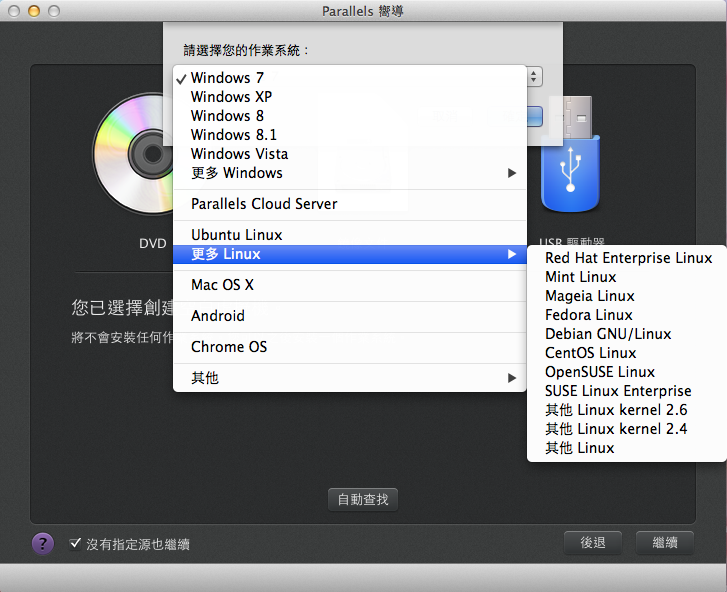
Task: Select Chrome OS entry
Action: (x=350, y=347)
